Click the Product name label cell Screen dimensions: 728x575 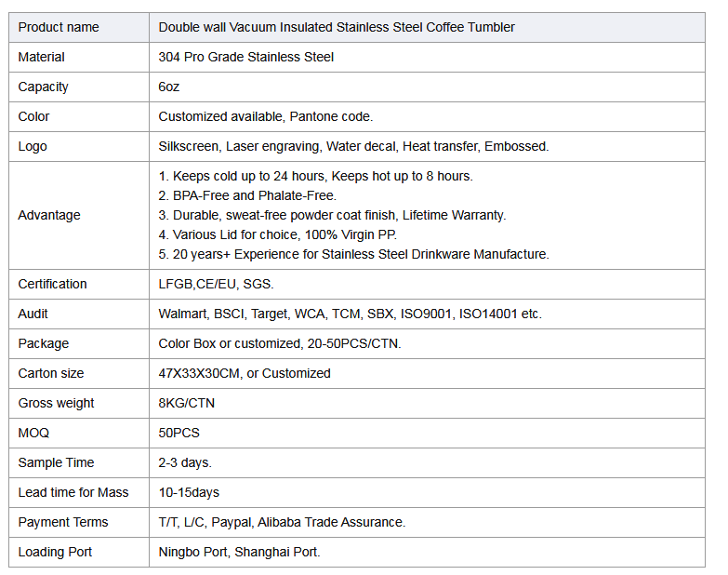pyautogui.click(x=59, y=27)
